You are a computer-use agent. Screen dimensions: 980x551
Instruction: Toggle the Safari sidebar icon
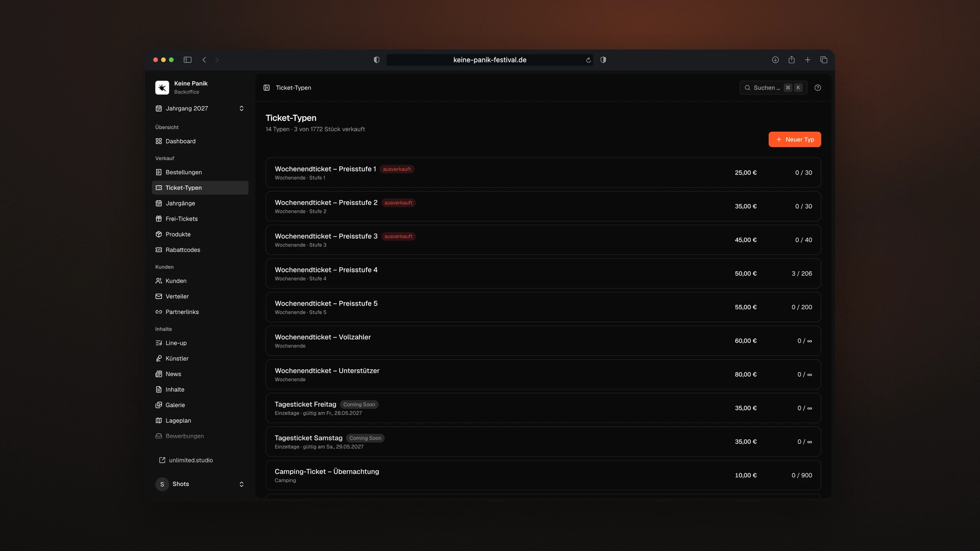pyautogui.click(x=187, y=60)
